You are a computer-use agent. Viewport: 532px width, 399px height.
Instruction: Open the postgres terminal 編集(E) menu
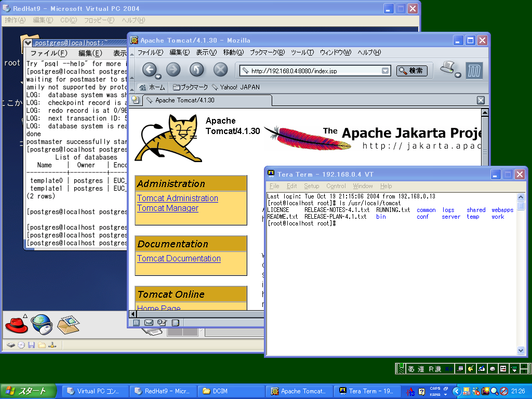[90, 54]
